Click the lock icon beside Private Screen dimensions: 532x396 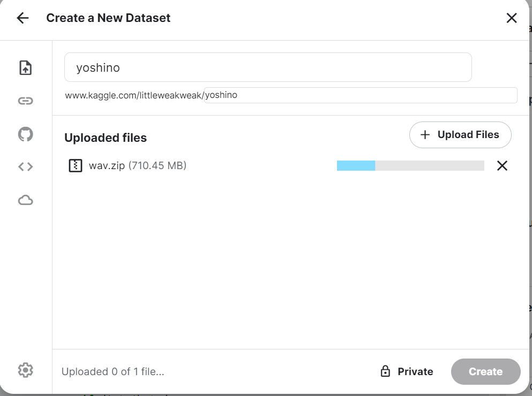coord(385,371)
